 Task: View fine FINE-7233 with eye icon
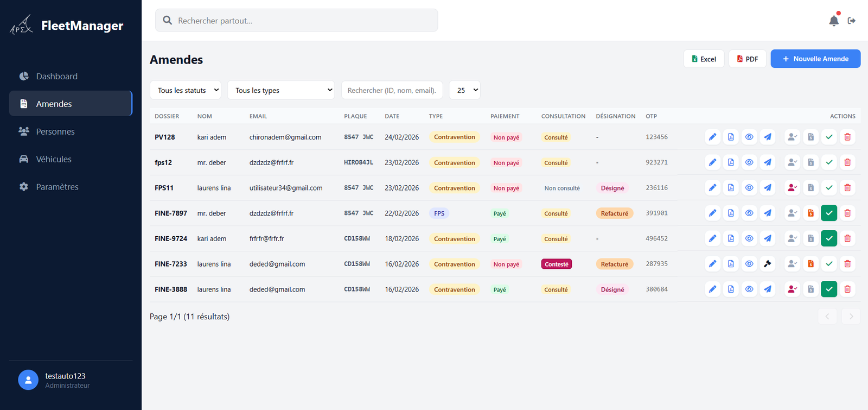coord(749,264)
